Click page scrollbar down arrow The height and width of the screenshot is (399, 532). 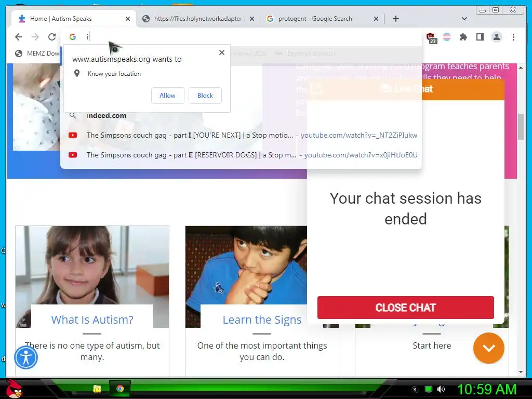tap(521, 372)
